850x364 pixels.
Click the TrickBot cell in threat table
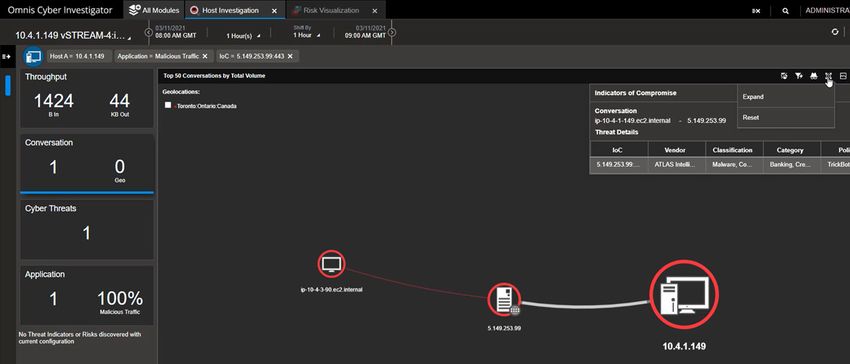pos(836,165)
